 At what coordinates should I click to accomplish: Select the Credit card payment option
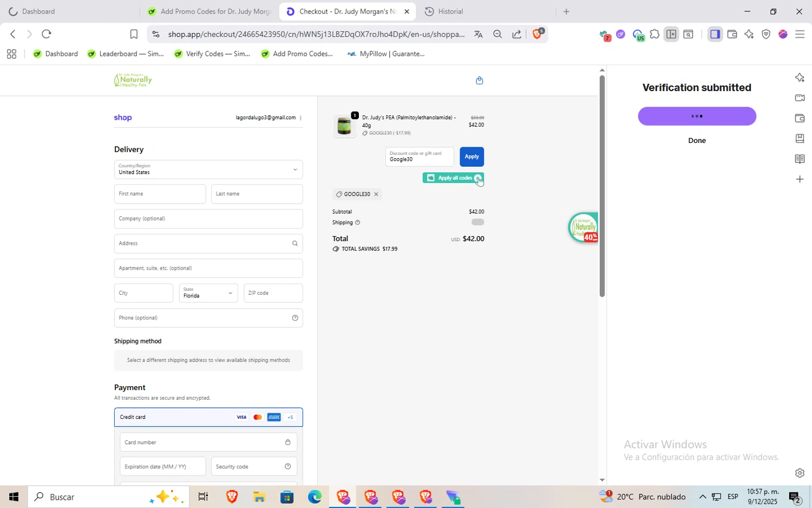point(208,417)
